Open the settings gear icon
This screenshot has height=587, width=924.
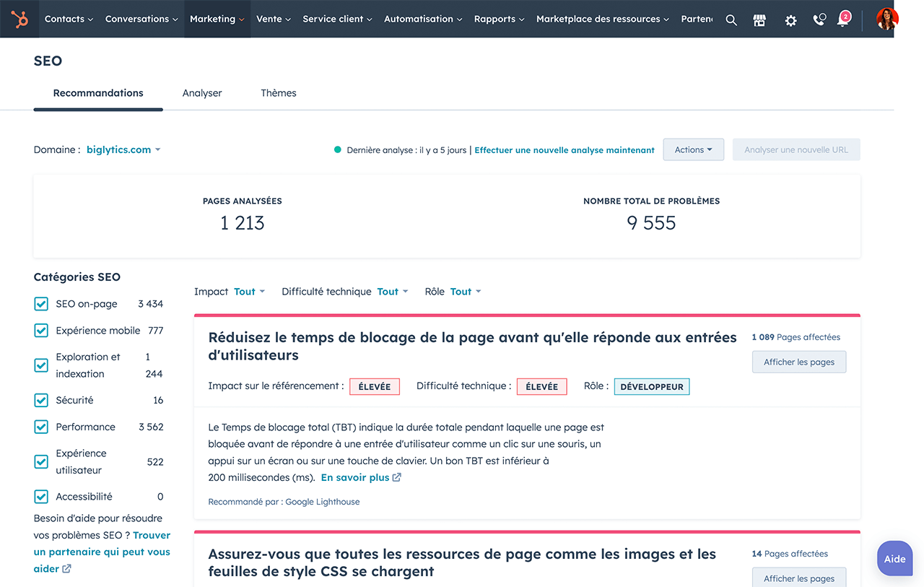790,20
